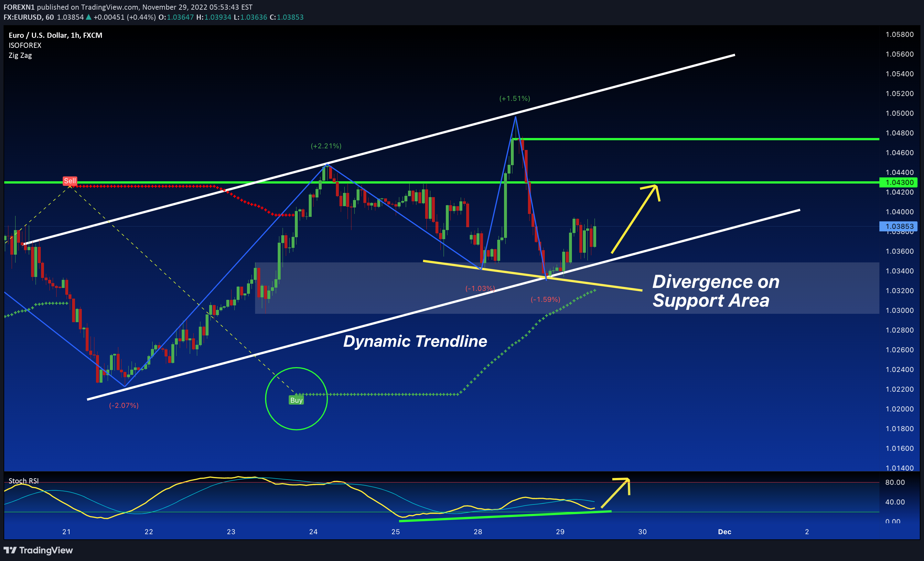Click the FX:EURUSD, 60 header text
Viewport: 924px width, 561px height.
[x=29, y=17]
